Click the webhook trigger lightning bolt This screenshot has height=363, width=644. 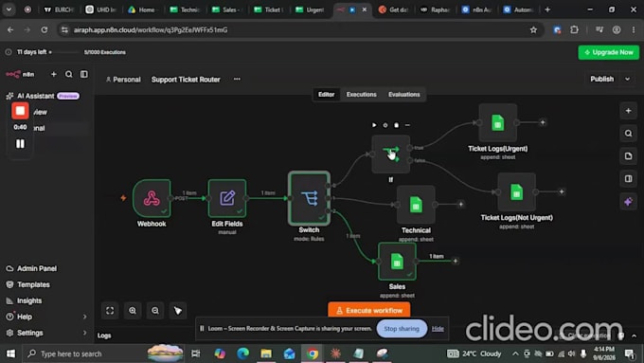click(x=123, y=198)
